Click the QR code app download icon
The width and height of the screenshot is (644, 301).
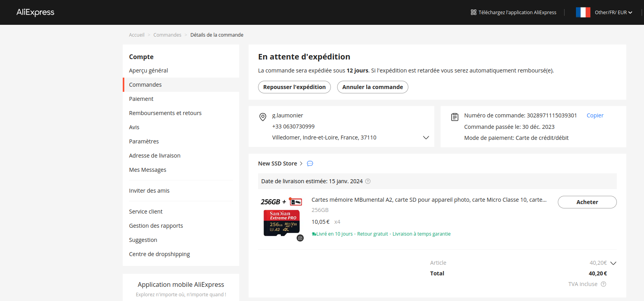click(x=474, y=12)
